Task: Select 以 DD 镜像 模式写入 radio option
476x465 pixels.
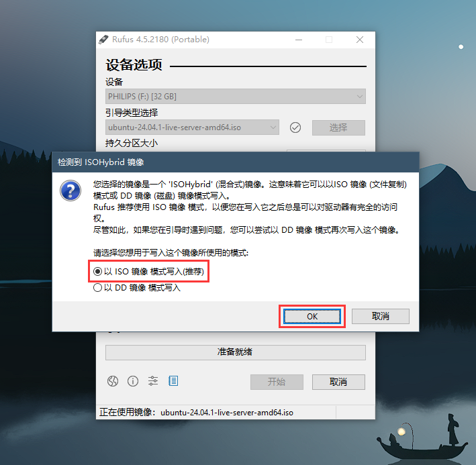Action: pos(136,288)
